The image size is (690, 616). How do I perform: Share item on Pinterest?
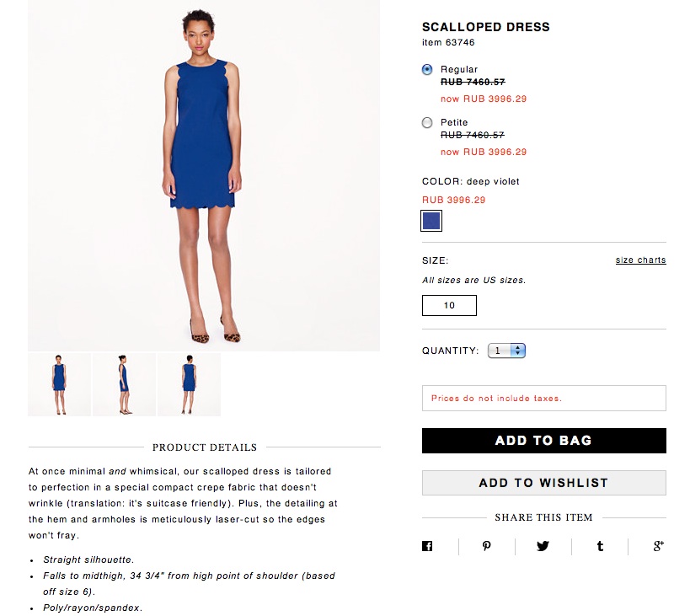(x=486, y=546)
